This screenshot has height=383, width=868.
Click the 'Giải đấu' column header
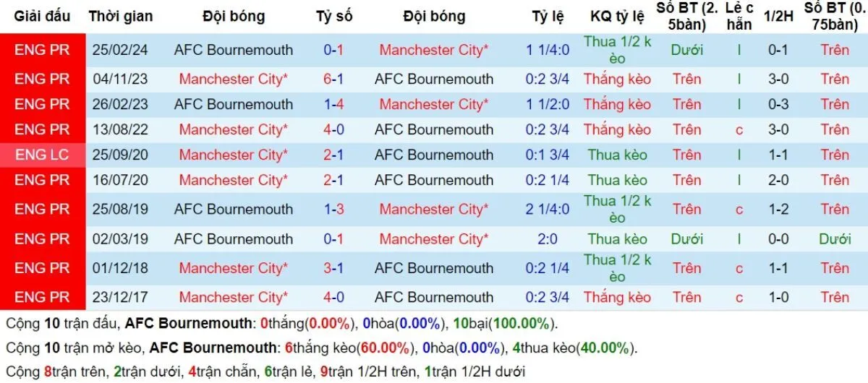tap(42, 16)
